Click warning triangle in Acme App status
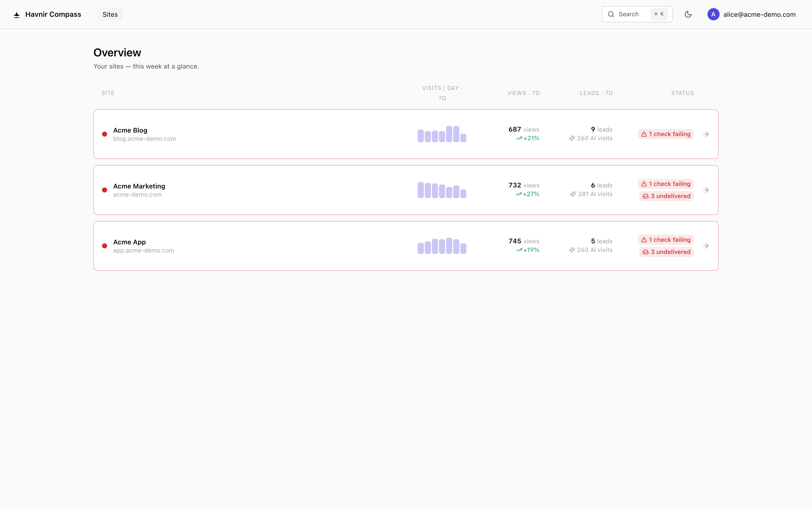Viewport: 812px width, 508px height. tap(644, 240)
